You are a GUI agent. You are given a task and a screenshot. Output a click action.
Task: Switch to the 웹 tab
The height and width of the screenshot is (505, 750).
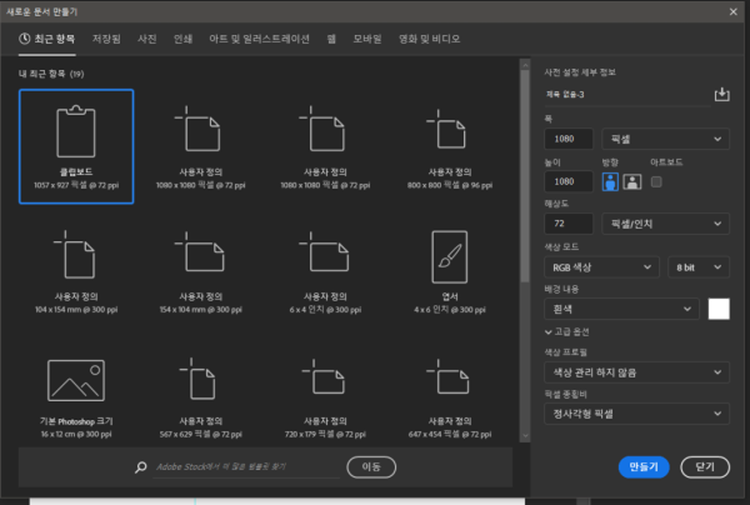pos(331,39)
